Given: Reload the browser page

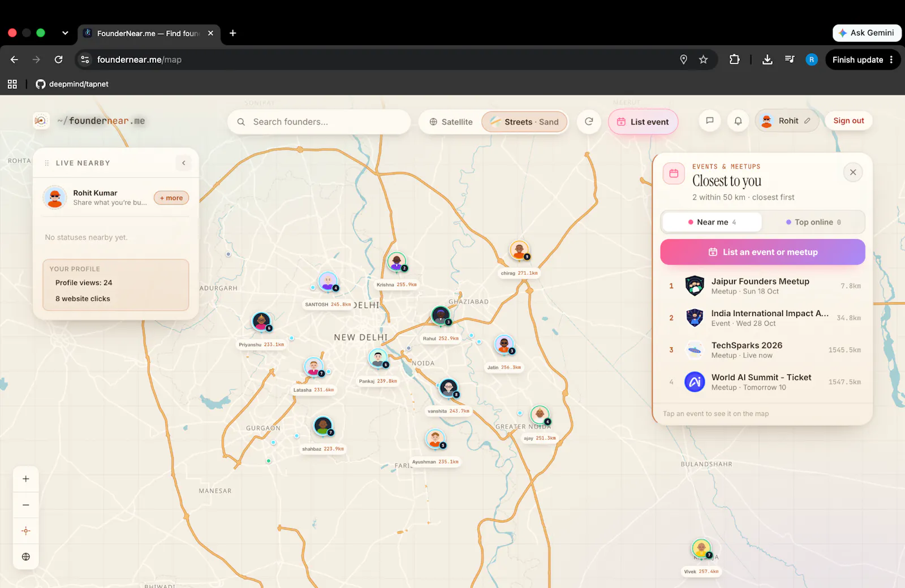Looking at the screenshot, I should pos(58,59).
